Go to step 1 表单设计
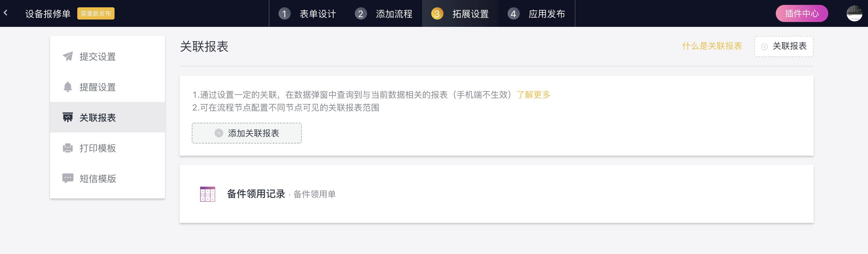 307,14
